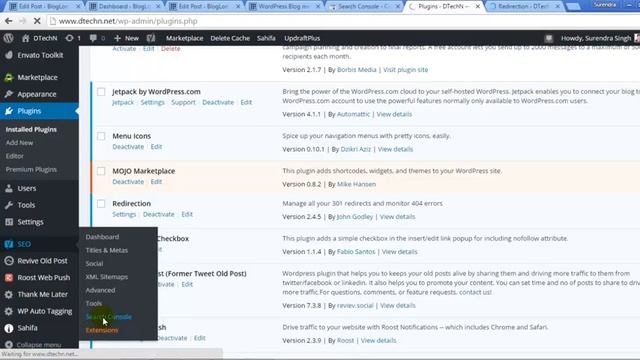Click the Collapse menu arrow icon
The width and height of the screenshot is (640, 360).
point(9,344)
